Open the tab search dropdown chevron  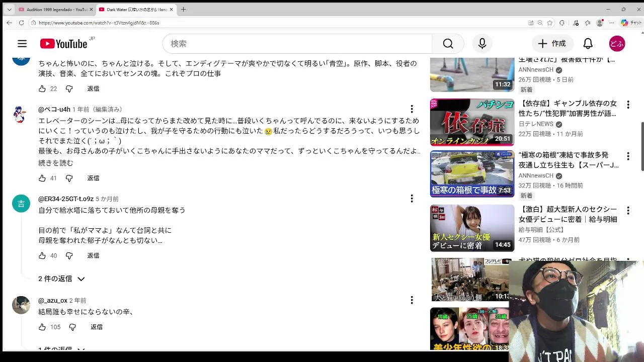[9, 10]
